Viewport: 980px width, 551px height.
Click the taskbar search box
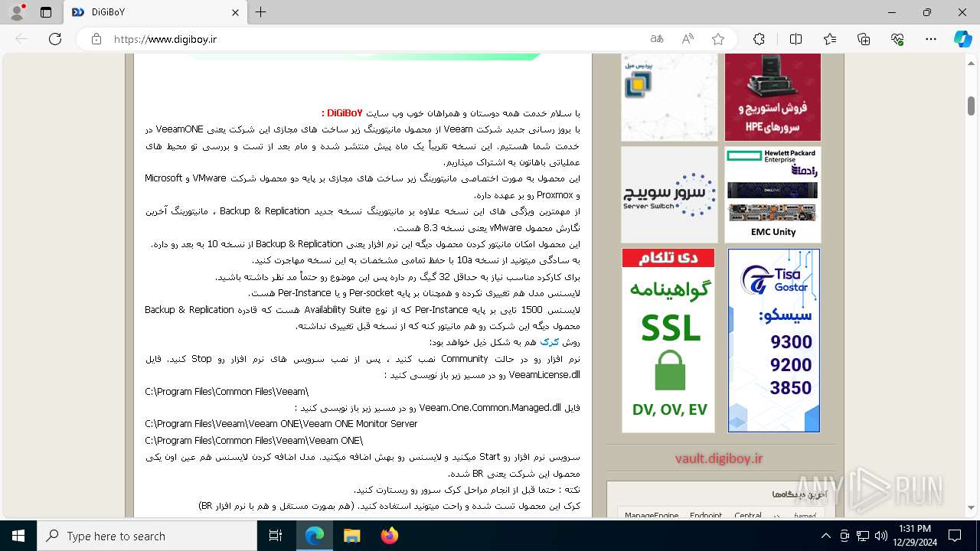click(x=147, y=536)
